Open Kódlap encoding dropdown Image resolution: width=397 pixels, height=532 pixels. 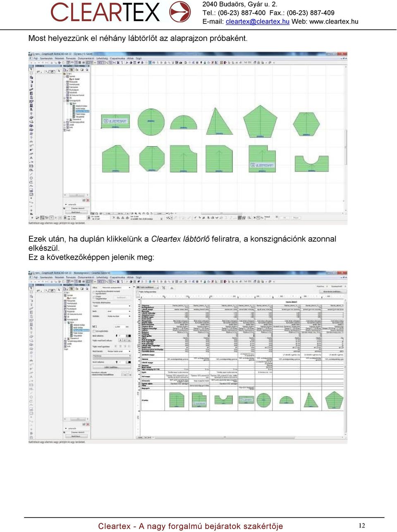119,316
